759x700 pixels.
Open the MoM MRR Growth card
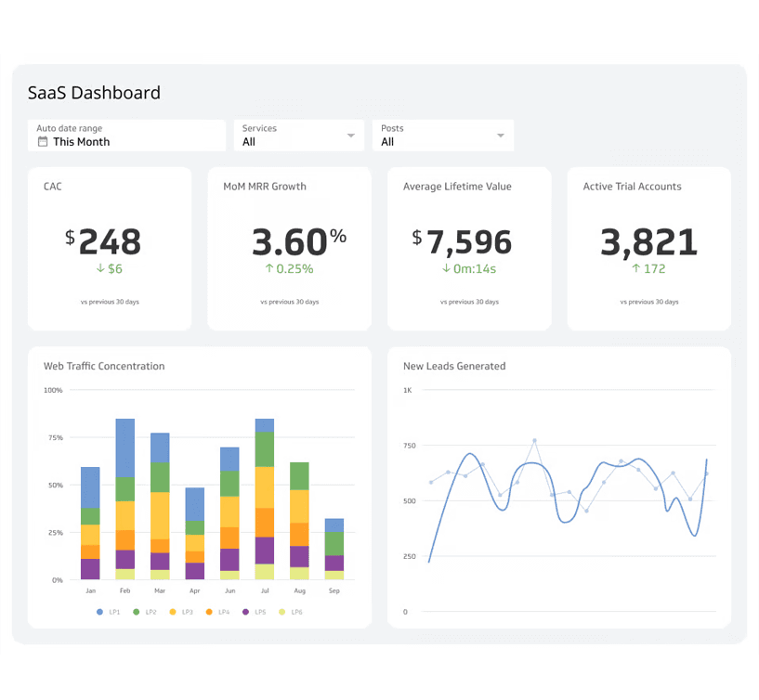(x=289, y=248)
